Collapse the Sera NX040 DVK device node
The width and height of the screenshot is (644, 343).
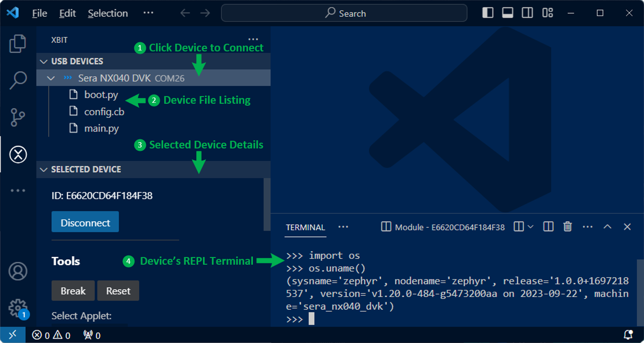click(51, 78)
